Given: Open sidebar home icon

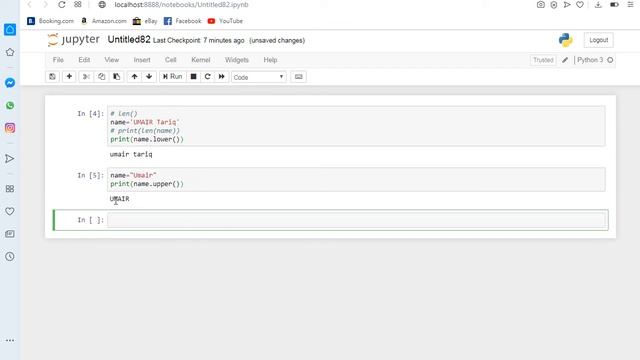Looking at the screenshot, I should click(x=10, y=29).
